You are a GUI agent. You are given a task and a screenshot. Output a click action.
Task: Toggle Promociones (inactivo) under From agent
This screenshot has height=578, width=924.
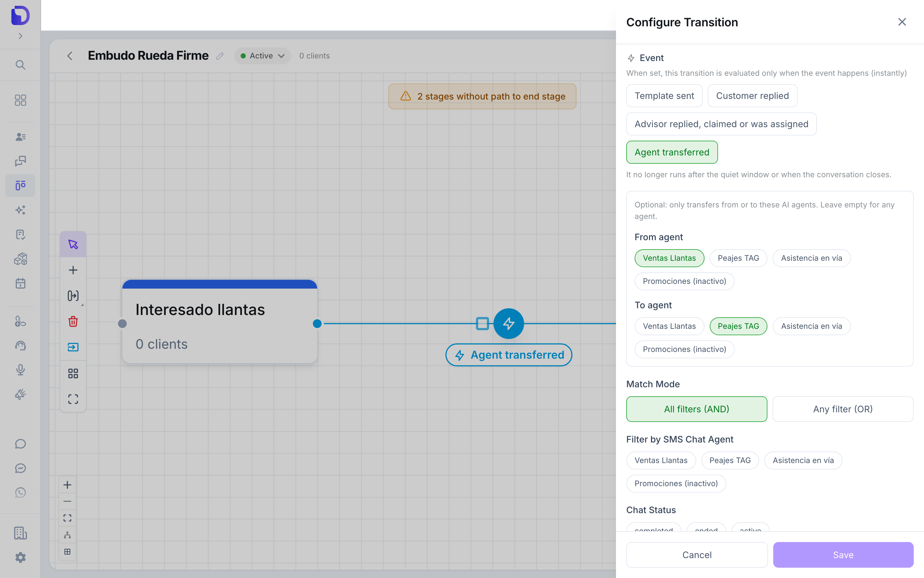684,281
